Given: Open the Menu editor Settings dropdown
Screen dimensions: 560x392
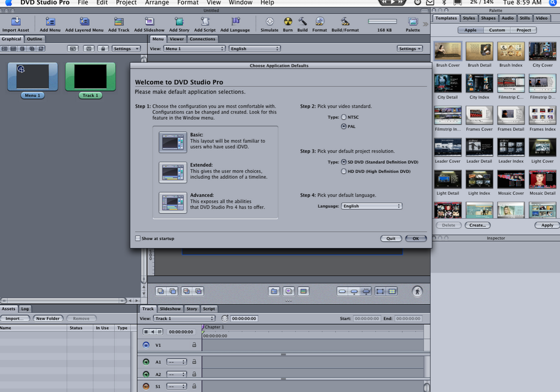Looking at the screenshot, I should tap(410, 49).
